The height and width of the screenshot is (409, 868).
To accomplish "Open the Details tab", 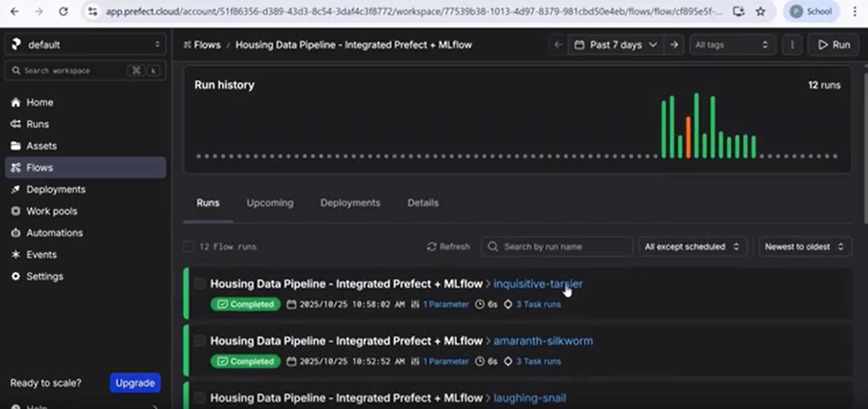I will 423,203.
